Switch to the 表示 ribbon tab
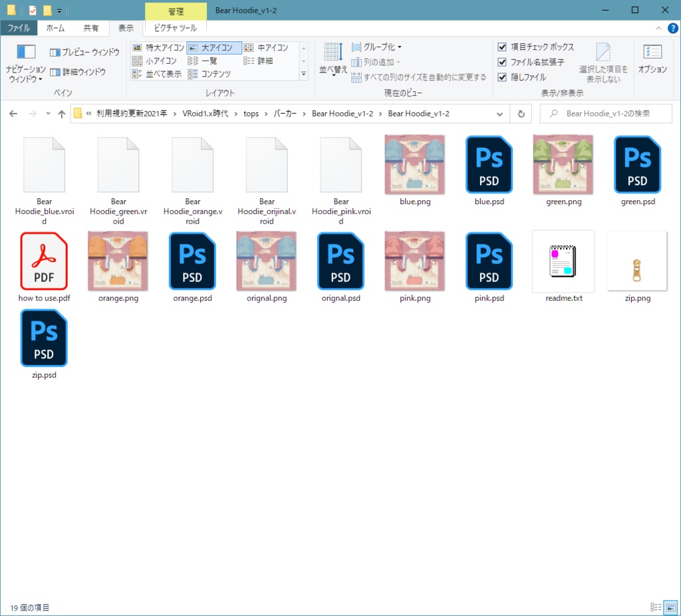This screenshot has height=616, width=681. click(x=126, y=28)
